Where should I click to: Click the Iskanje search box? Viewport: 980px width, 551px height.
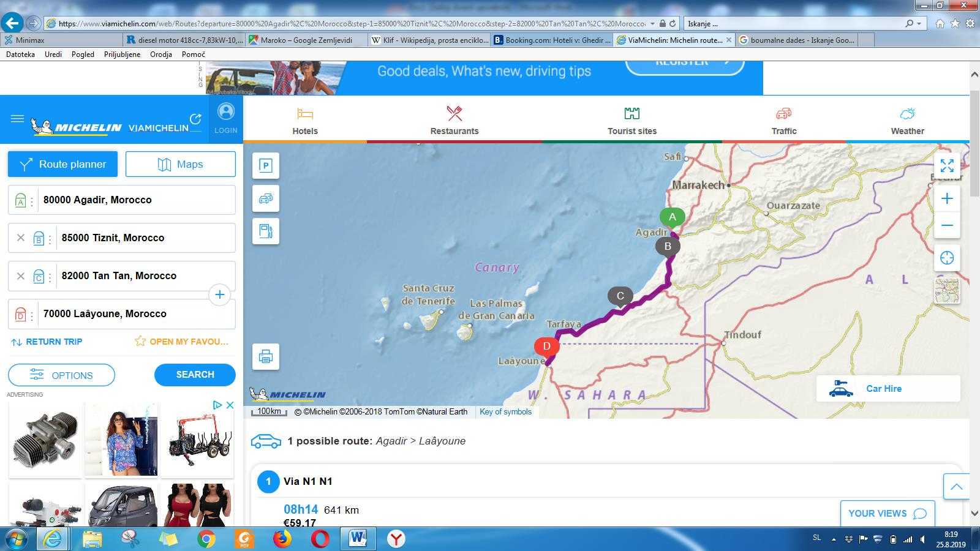[793, 23]
